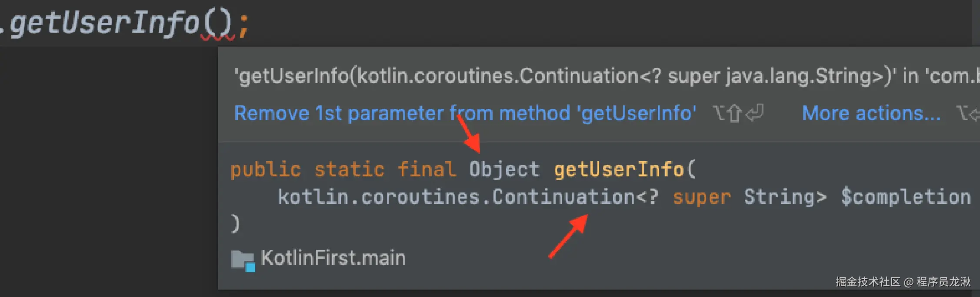Screen dimensions: 980x297
Task: Click the watermark text at bottom right
Action: [903, 282]
